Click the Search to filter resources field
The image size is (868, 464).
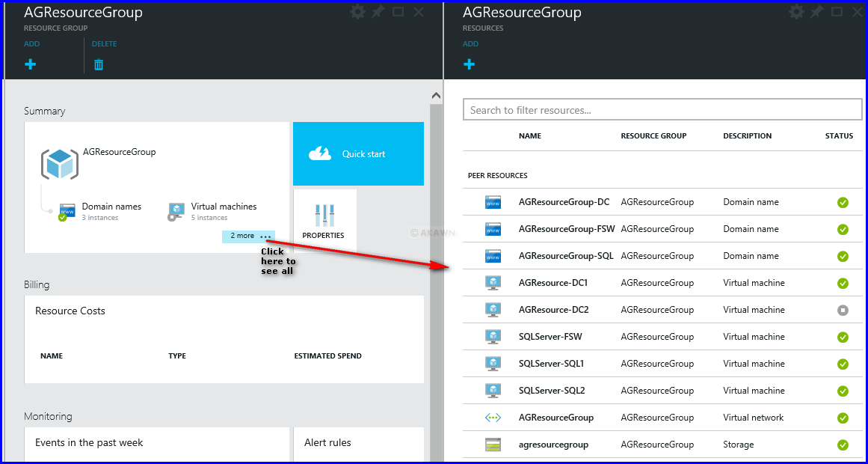pyautogui.click(x=662, y=110)
